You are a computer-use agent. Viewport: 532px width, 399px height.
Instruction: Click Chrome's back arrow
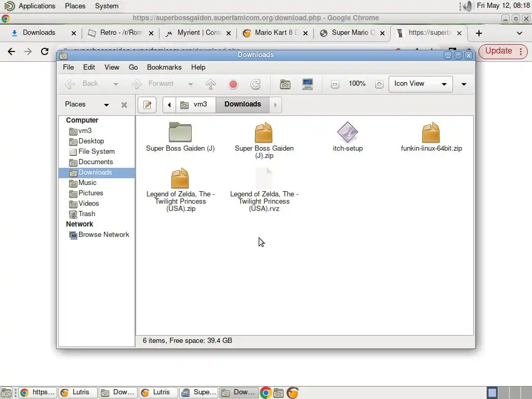(x=11, y=51)
